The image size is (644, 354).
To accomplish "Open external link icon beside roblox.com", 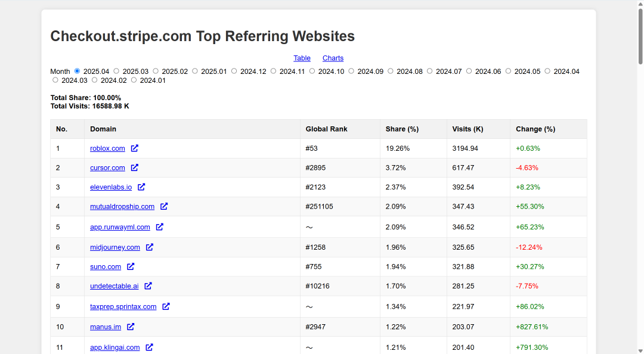I will point(134,148).
